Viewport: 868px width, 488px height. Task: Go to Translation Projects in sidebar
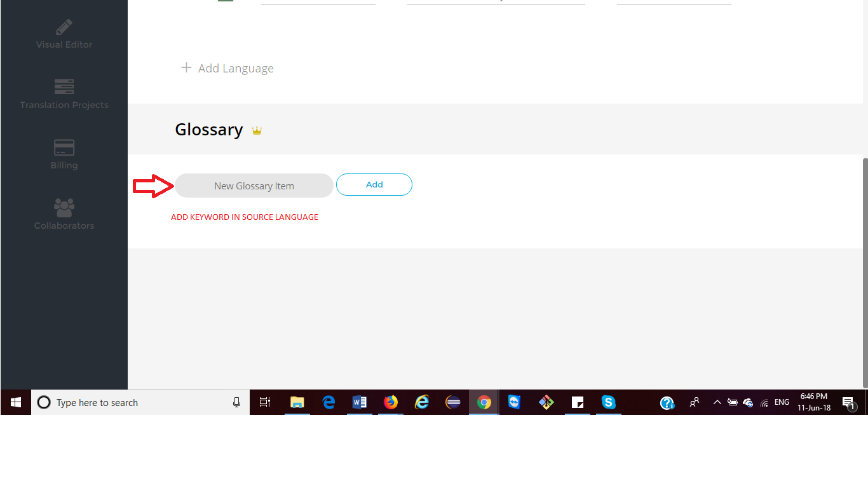64,94
